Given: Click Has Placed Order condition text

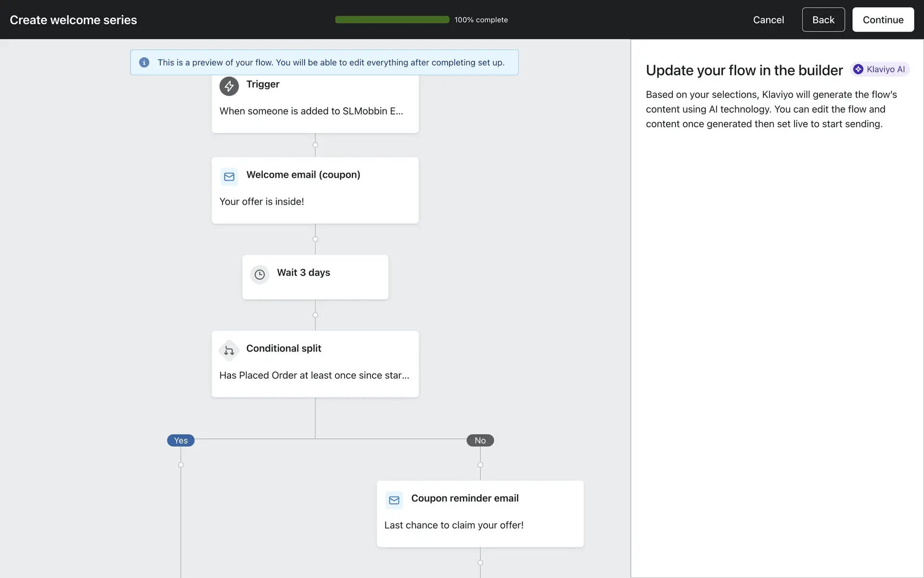Looking at the screenshot, I should tap(314, 376).
